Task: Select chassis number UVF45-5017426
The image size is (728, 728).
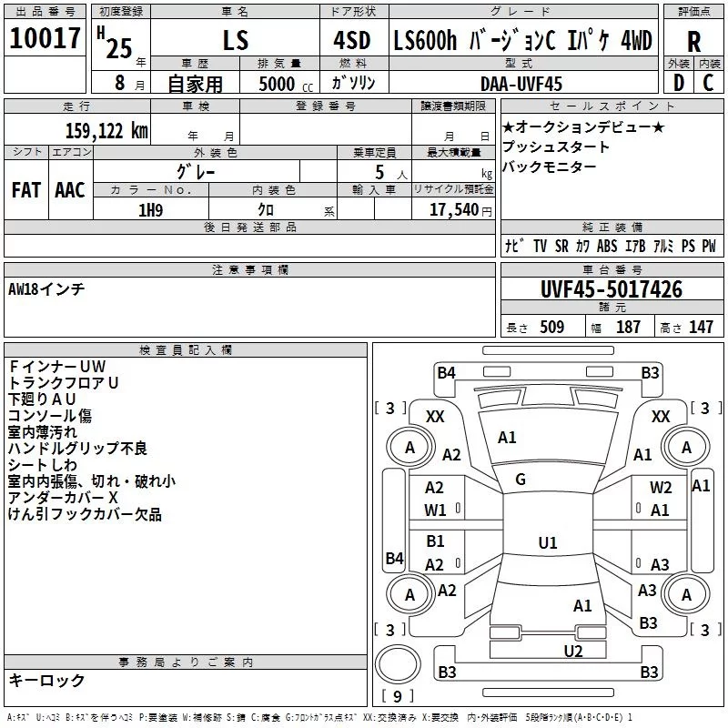Action: coord(611,290)
